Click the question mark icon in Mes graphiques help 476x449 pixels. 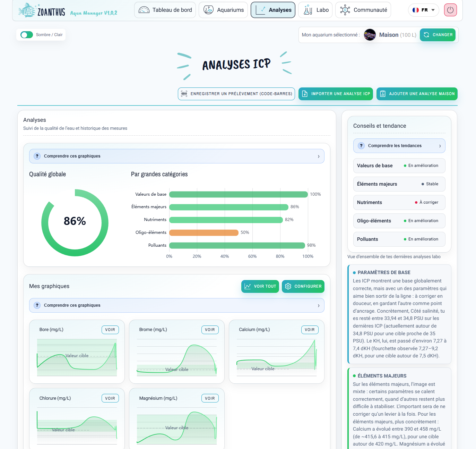point(37,305)
